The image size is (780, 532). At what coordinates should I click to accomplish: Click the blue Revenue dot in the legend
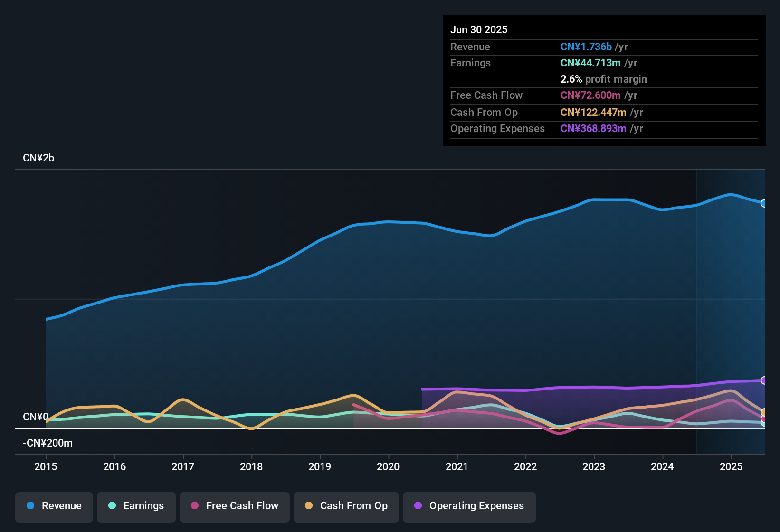click(x=30, y=506)
